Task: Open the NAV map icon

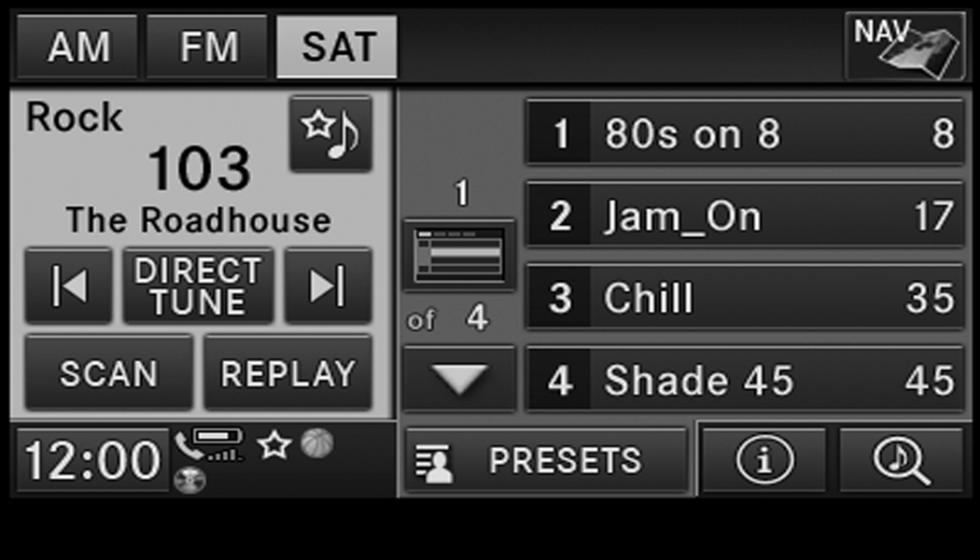Action: click(903, 47)
